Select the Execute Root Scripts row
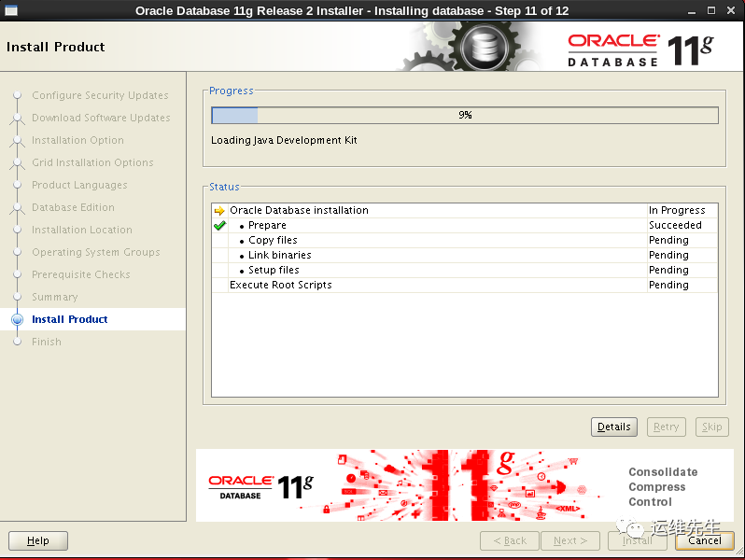This screenshot has width=745, height=560. tap(465, 285)
